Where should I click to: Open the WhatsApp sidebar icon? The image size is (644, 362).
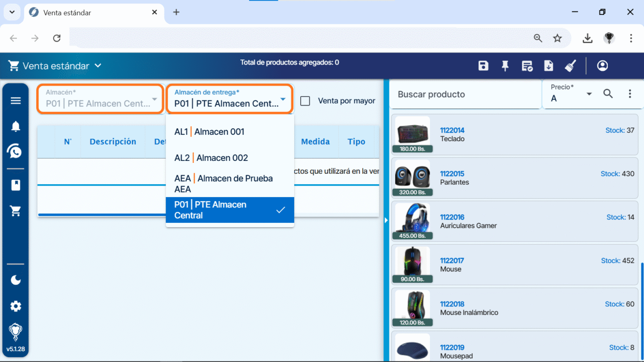(16, 151)
